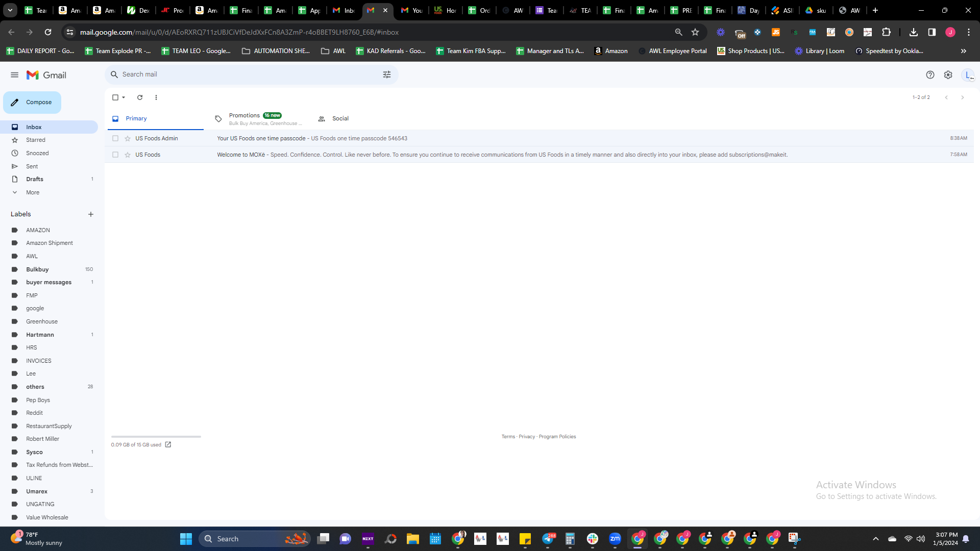The image size is (980, 551).
Task: Refresh the inbox message list
Action: point(140,97)
